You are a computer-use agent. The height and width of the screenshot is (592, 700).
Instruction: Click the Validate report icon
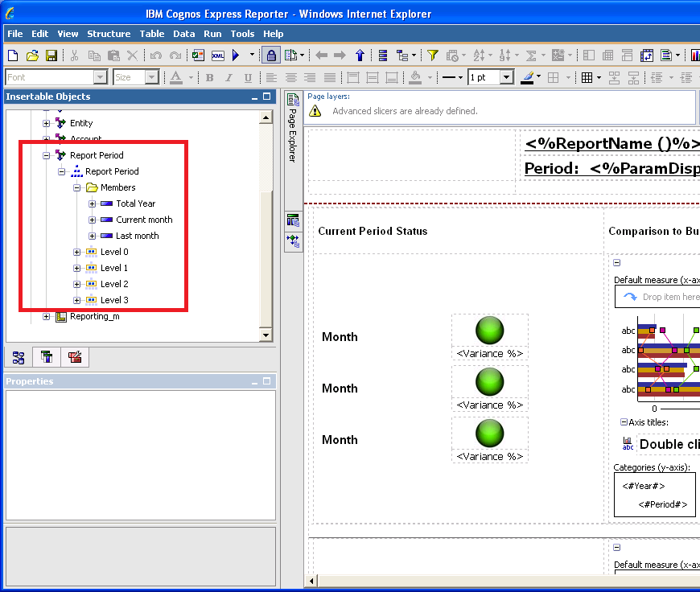(198, 55)
